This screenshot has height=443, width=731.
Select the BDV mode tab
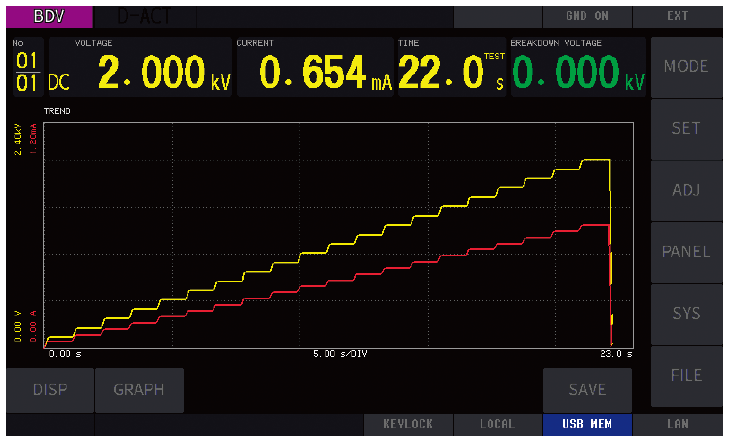(x=49, y=17)
